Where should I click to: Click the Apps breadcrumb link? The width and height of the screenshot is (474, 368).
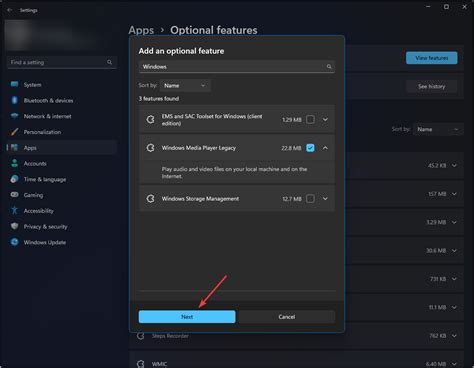[141, 30]
